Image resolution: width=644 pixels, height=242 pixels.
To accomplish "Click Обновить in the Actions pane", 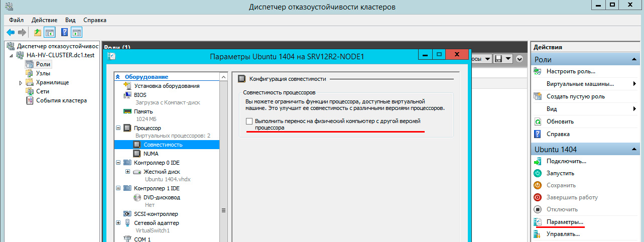I will [560, 122].
